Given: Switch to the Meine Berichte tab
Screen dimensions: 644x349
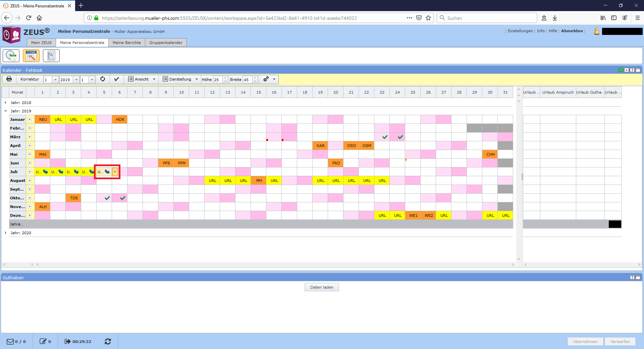Looking at the screenshot, I should (x=126, y=43).
